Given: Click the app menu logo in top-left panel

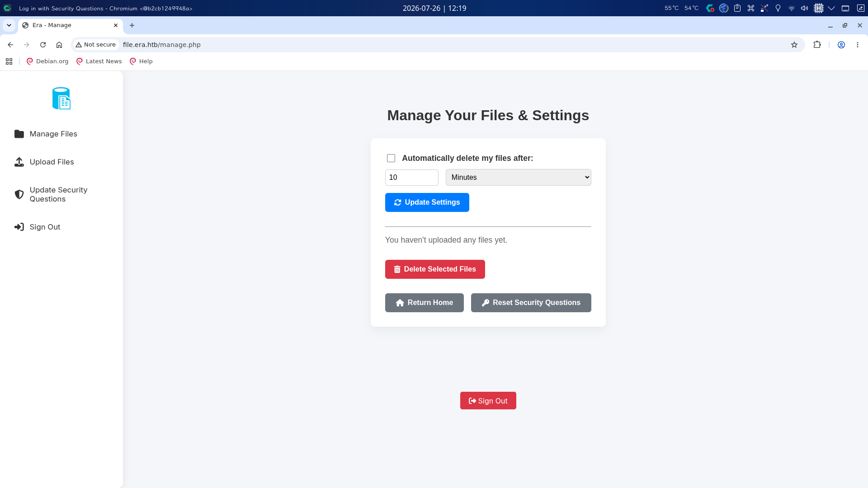Looking at the screenshot, I should coord(7,8).
